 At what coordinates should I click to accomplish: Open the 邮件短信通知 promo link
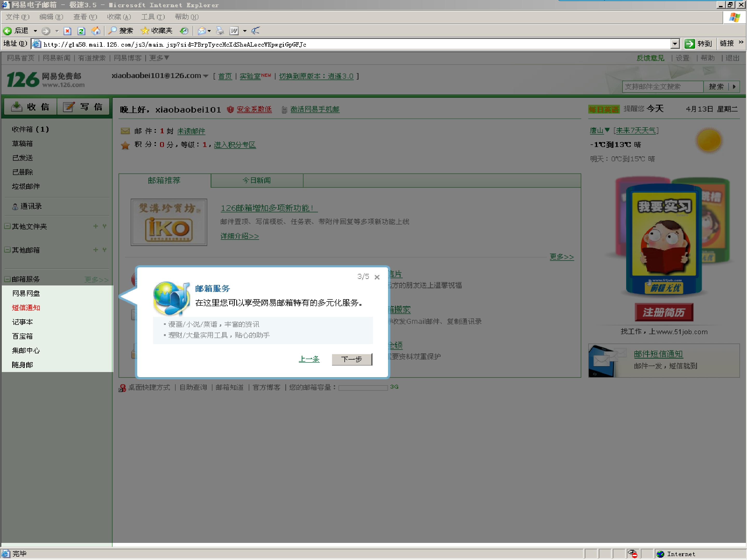click(x=659, y=354)
